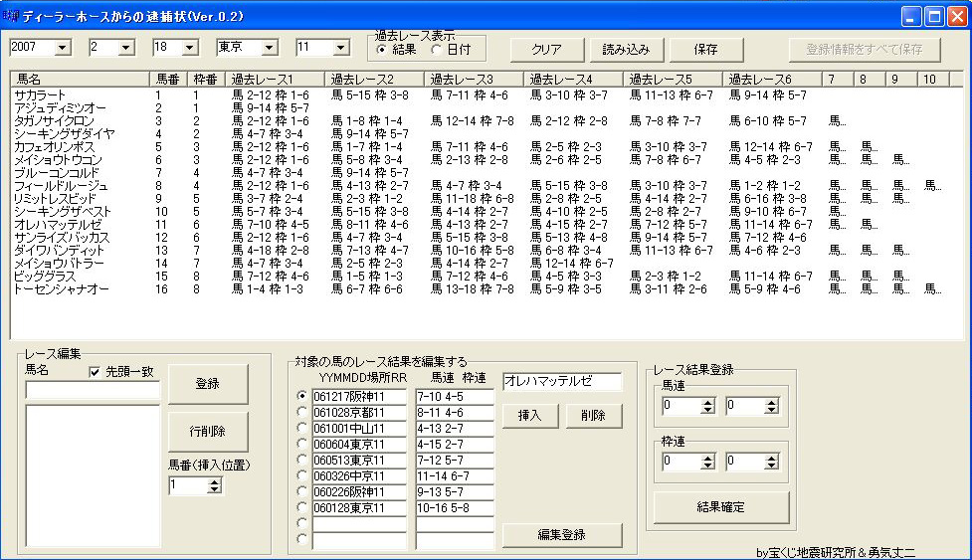Click the 過去レース1 column header
Screen dimensions: 972x560
pos(274,79)
